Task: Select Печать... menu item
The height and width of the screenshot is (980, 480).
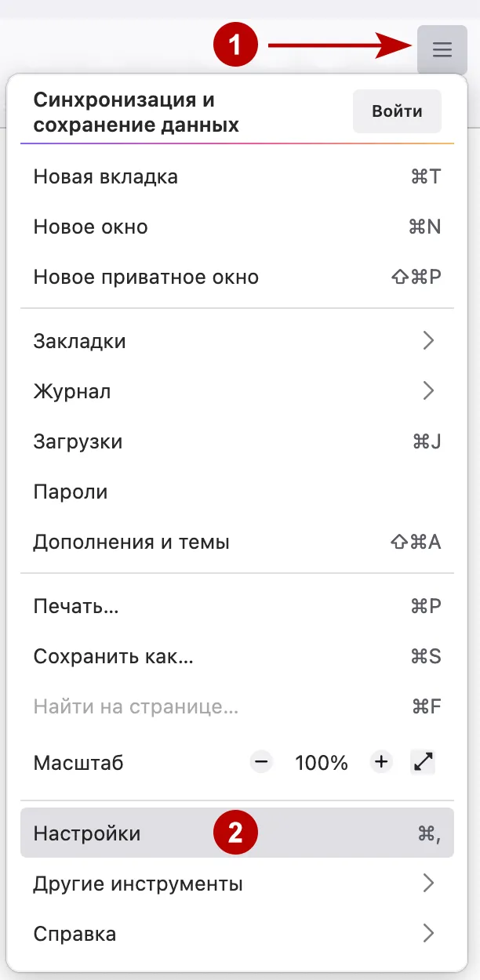Action: coord(74,605)
